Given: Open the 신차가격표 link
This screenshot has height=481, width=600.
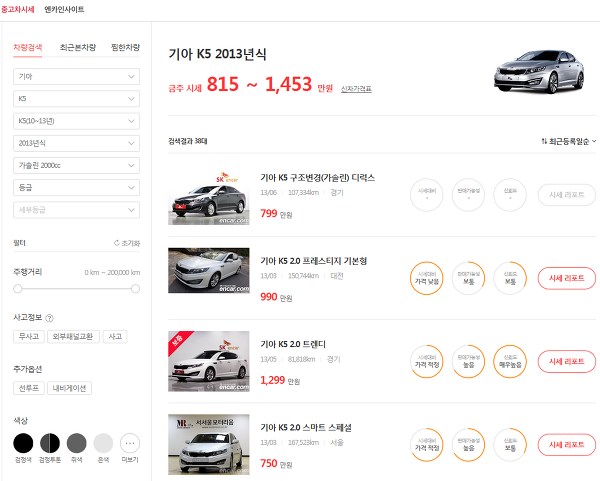Looking at the screenshot, I should pos(356,89).
